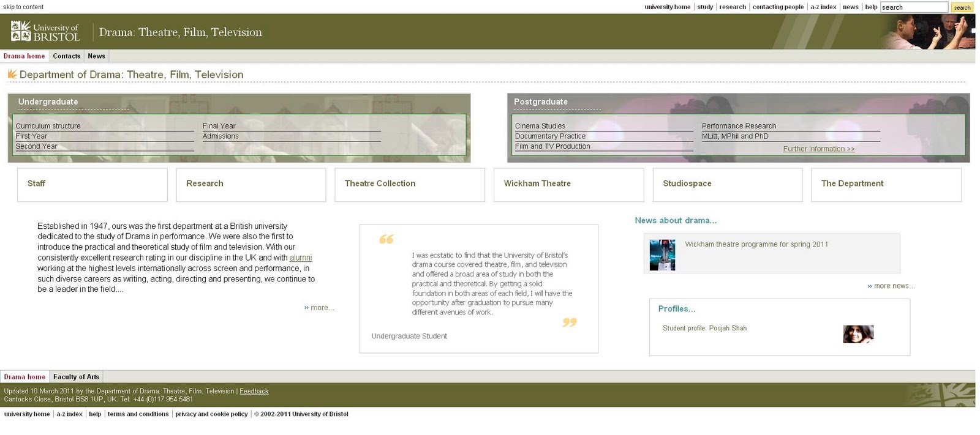Image resolution: width=980 pixels, height=435 pixels.
Task: Open the 'study' top navigation link
Action: [x=705, y=7]
